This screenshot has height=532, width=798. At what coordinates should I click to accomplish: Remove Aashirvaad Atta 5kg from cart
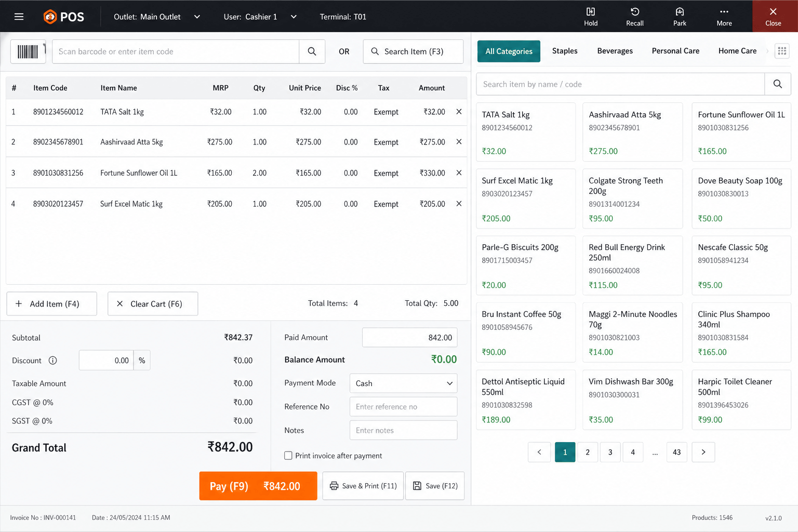pyautogui.click(x=459, y=142)
